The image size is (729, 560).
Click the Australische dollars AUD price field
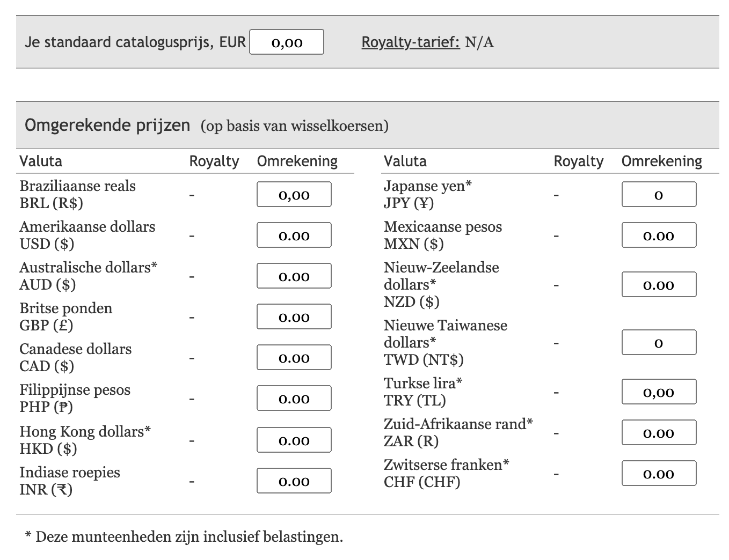coord(294,276)
